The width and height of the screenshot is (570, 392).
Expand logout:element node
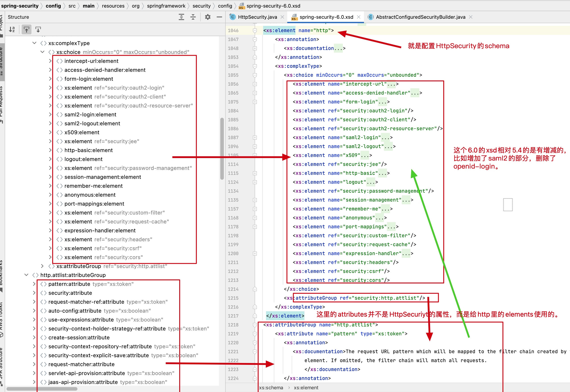[50, 159]
